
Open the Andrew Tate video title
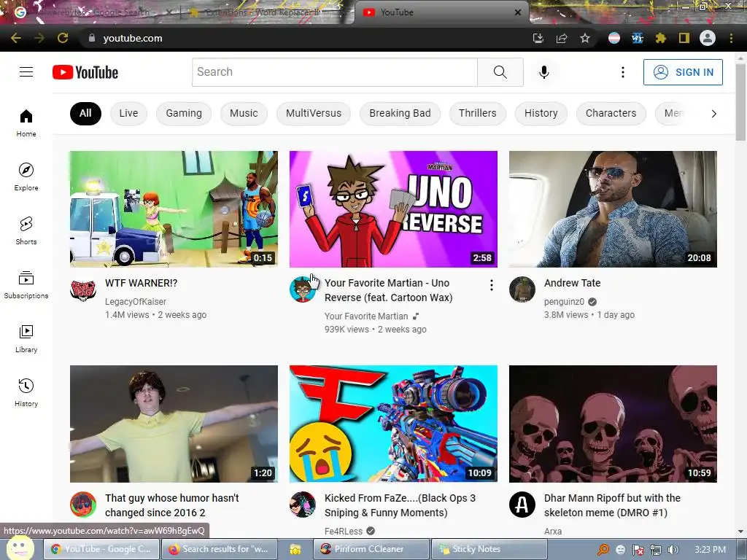(572, 283)
